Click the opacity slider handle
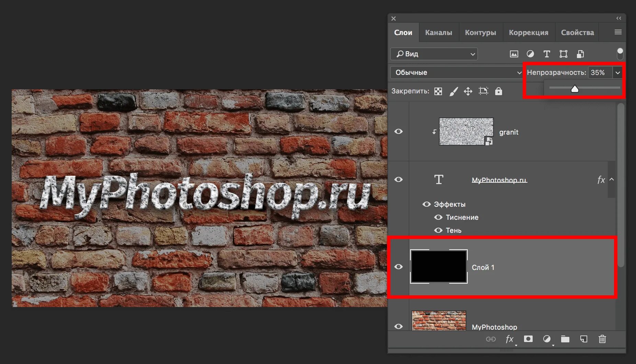Viewport: 636px width, 364px height. point(575,89)
